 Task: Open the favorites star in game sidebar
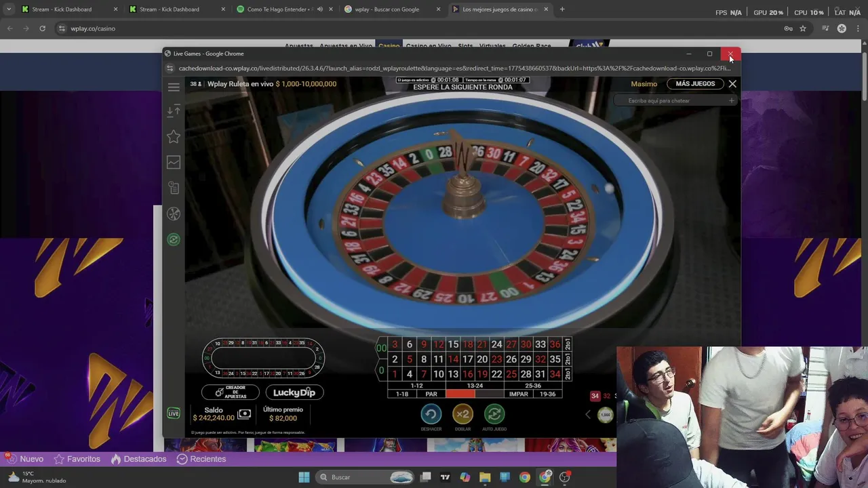pos(174,137)
